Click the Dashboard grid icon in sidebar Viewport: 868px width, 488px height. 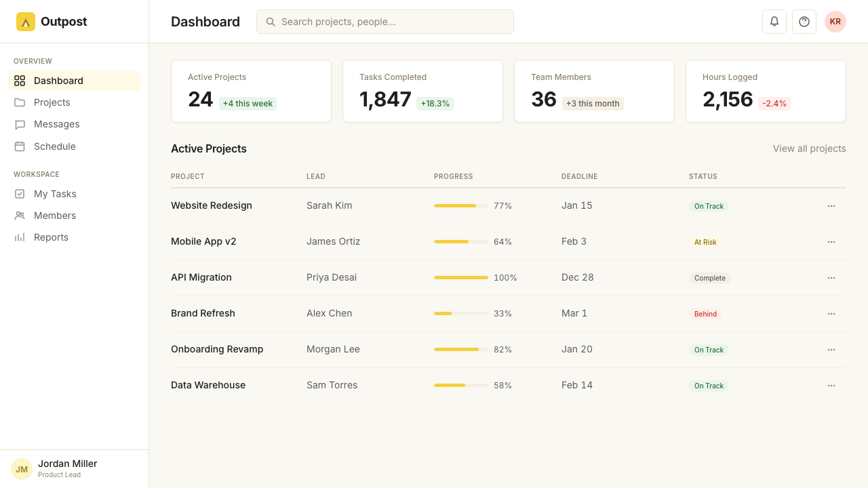point(20,81)
